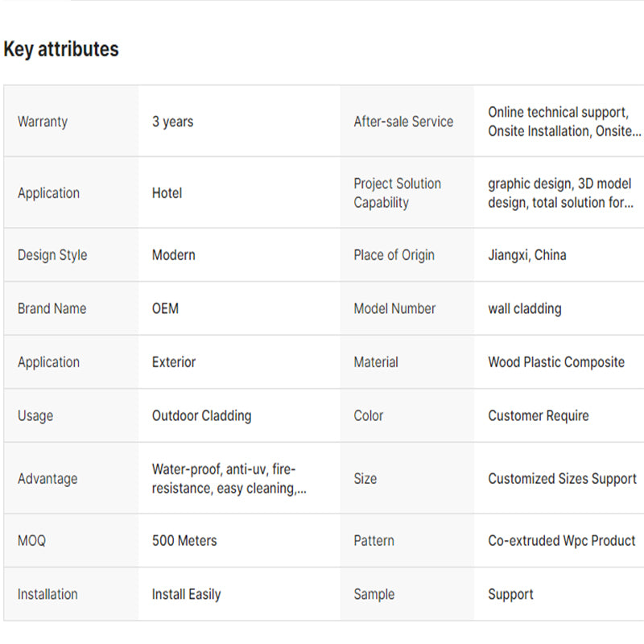Select the "Modern" design style value
This screenshot has height=644, width=644.
coord(173,255)
